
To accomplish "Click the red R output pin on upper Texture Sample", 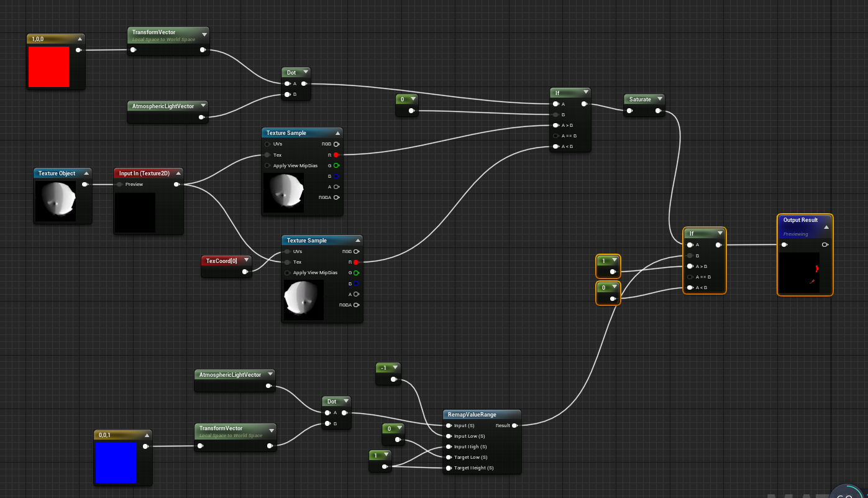I will (x=336, y=155).
